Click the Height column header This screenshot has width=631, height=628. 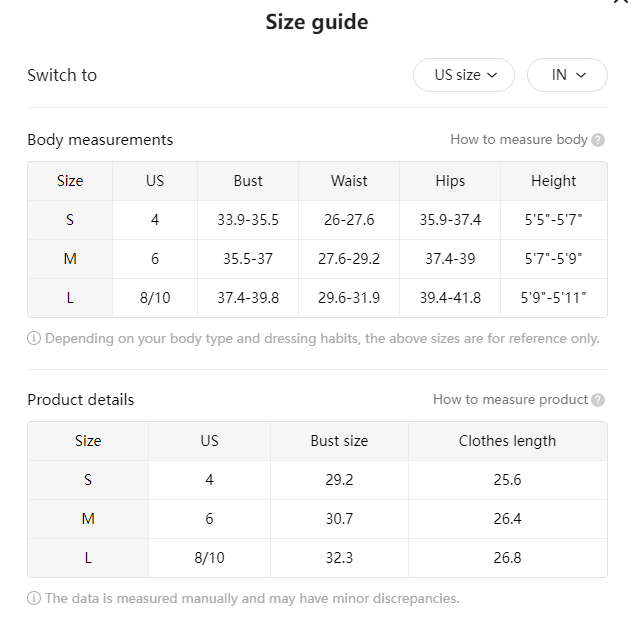(553, 181)
